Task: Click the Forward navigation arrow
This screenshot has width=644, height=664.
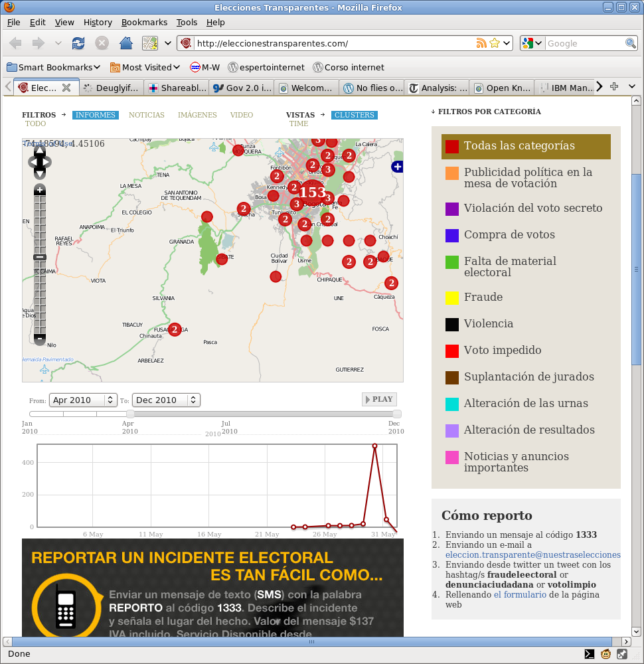Action: 38,43
